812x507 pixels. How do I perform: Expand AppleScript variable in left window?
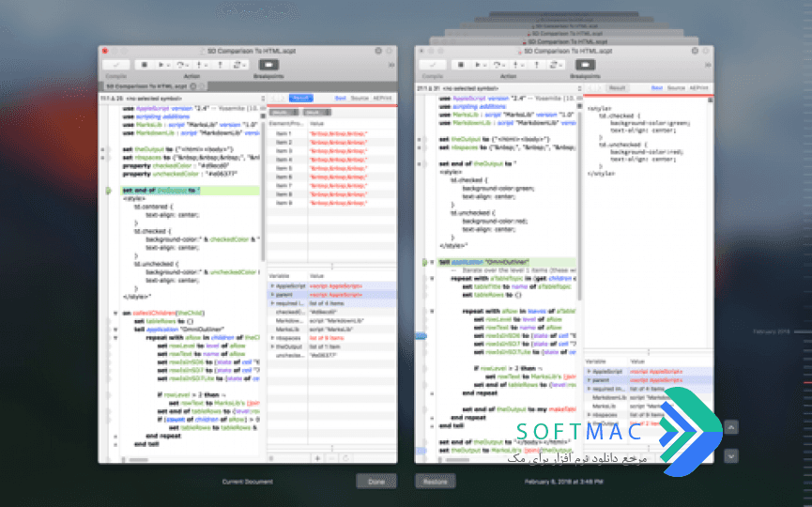[x=272, y=285]
